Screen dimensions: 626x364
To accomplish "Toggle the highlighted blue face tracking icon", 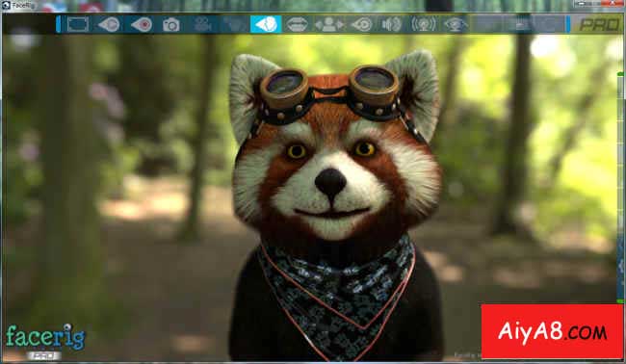I will pos(266,24).
